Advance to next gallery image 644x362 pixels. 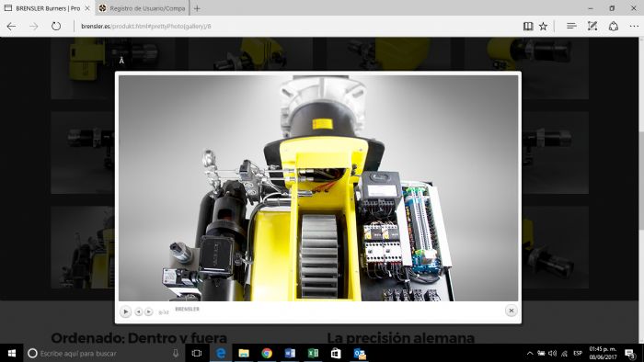click(149, 312)
